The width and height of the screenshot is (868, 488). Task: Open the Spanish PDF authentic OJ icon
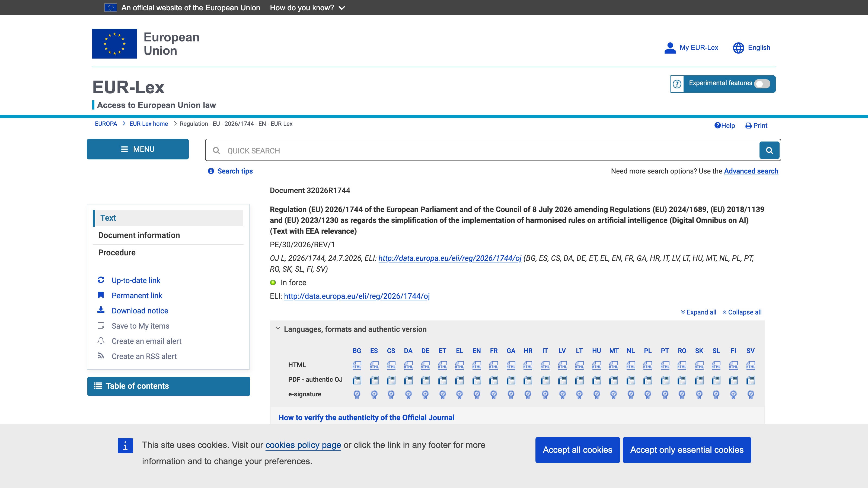[x=374, y=380]
